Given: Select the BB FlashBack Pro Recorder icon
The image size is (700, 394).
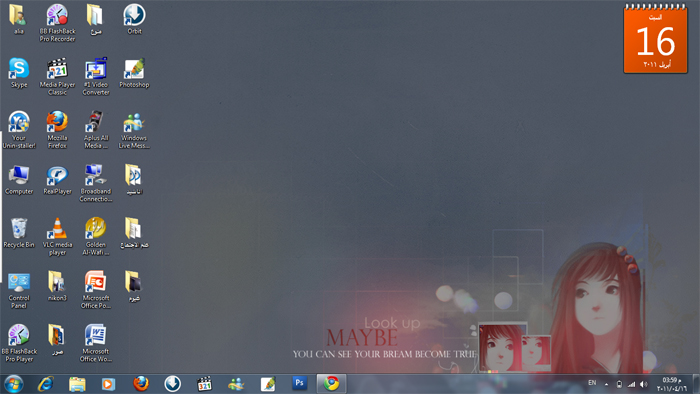Looking at the screenshot, I should (57, 23).
